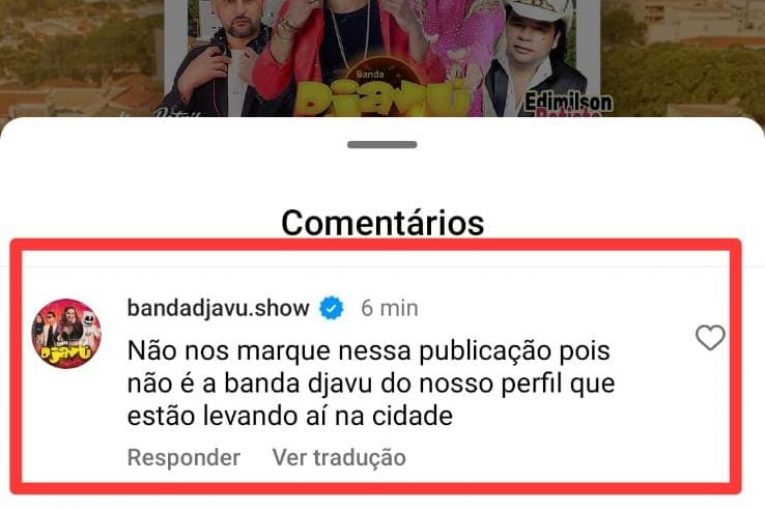Click the Edimilson name label on the poster
Image resolution: width=765 pixels, height=510 pixels.
click(x=568, y=102)
